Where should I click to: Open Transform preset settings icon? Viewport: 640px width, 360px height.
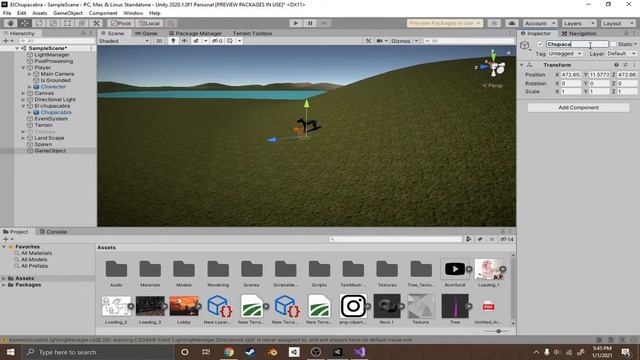(x=625, y=65)
